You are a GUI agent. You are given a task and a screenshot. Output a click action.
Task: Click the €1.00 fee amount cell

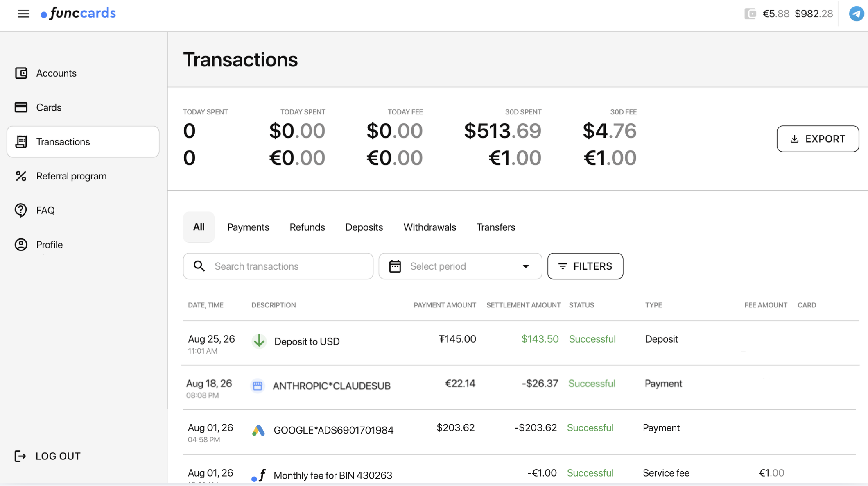click(771, 473)
